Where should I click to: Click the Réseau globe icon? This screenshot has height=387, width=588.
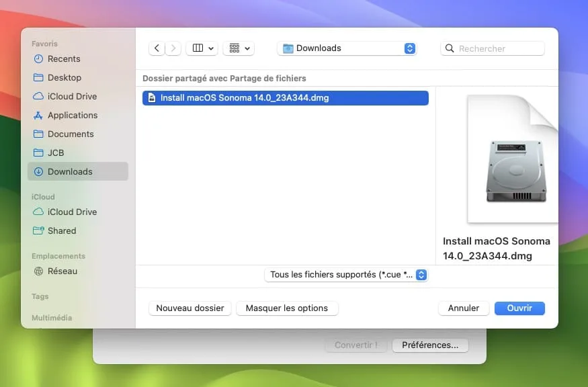pyautogui.click(x=38, y=271)
